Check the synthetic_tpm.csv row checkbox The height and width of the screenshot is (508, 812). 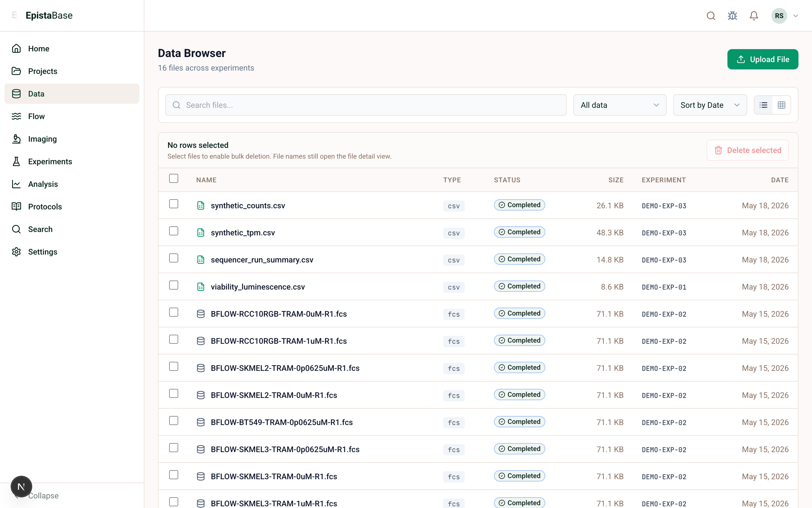pos(173,231)
